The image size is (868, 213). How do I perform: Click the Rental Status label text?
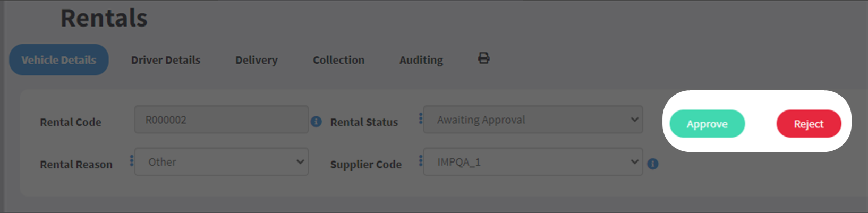[364, 122]
